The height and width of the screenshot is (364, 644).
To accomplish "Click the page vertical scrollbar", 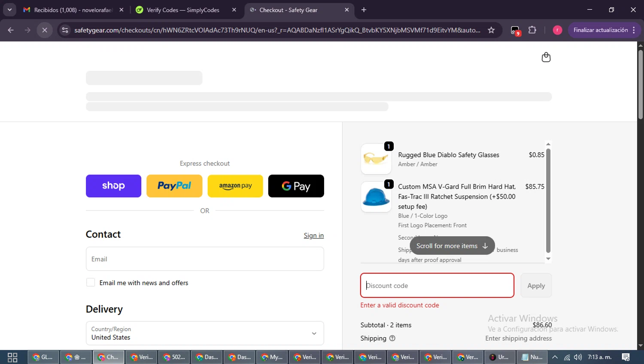I will coord(640,85).
